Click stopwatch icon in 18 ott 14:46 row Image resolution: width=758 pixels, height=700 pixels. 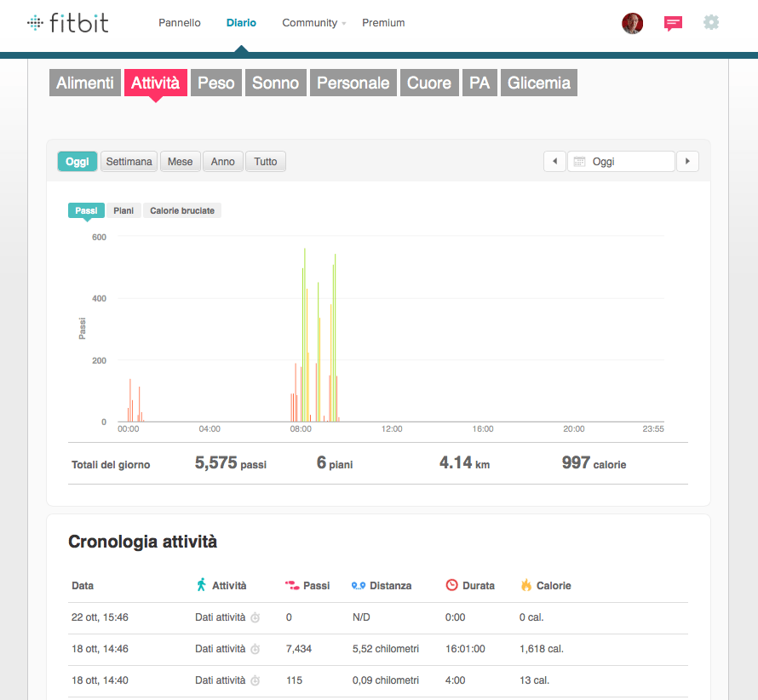click(x=255, y=649)
